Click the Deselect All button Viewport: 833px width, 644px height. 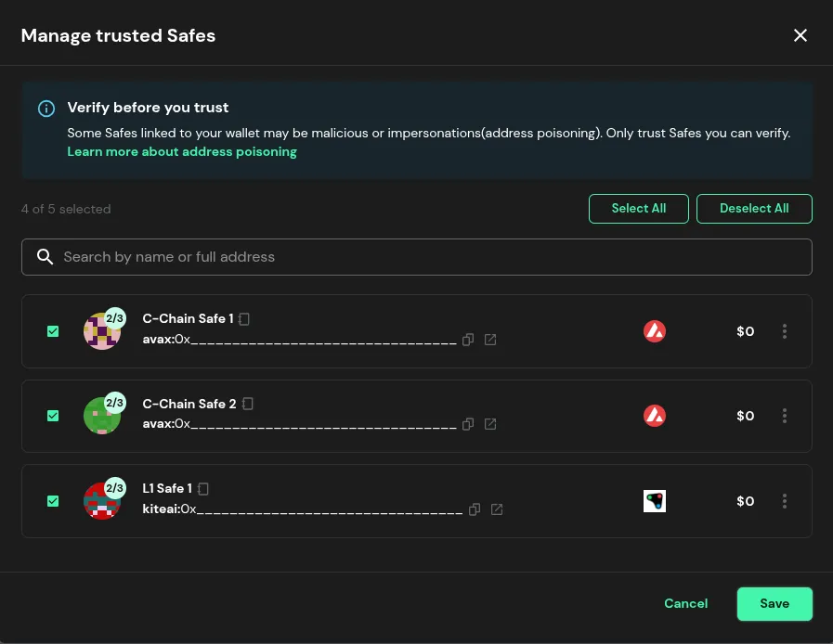754,209
